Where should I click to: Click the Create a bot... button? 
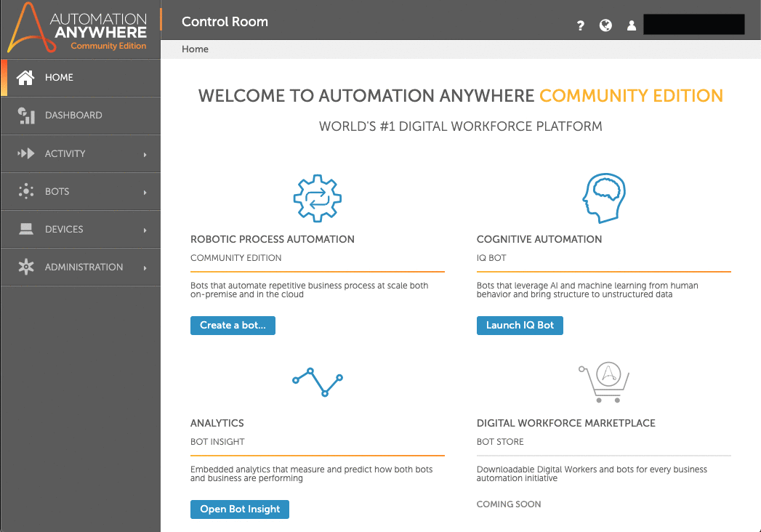tap(233, 325)
